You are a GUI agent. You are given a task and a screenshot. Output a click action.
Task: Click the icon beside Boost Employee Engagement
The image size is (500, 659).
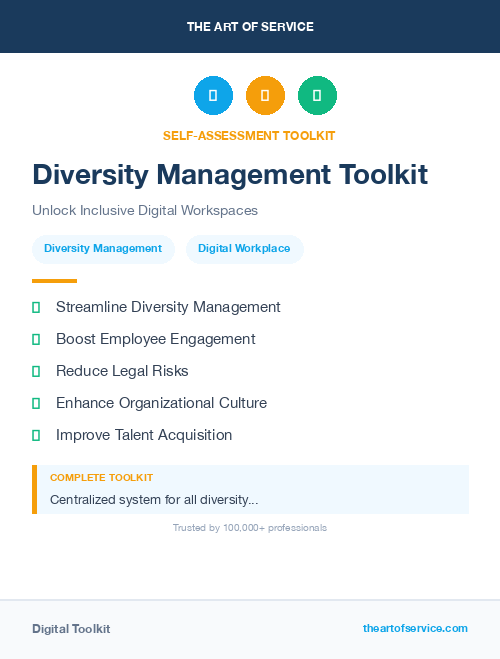coord(36,340)
